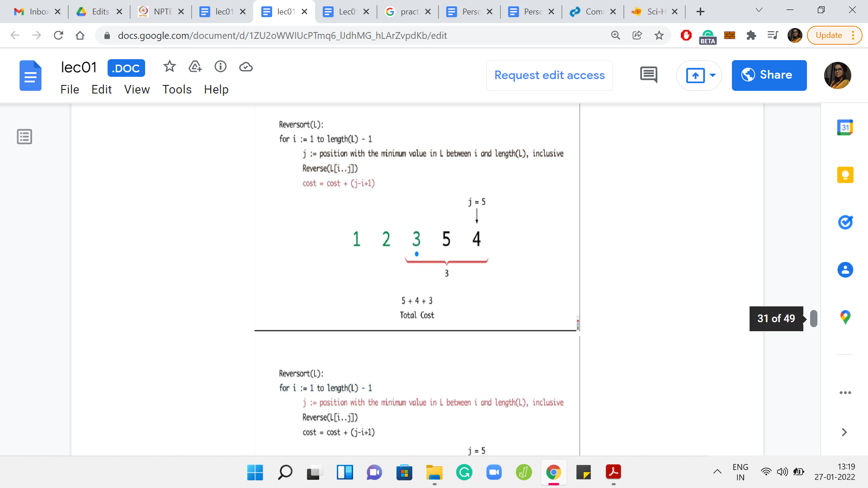Image resolution: width=868 pixels, height=488 pixels.
Task: Collapse the side panel chevron
Action: [x=844, y=432]
